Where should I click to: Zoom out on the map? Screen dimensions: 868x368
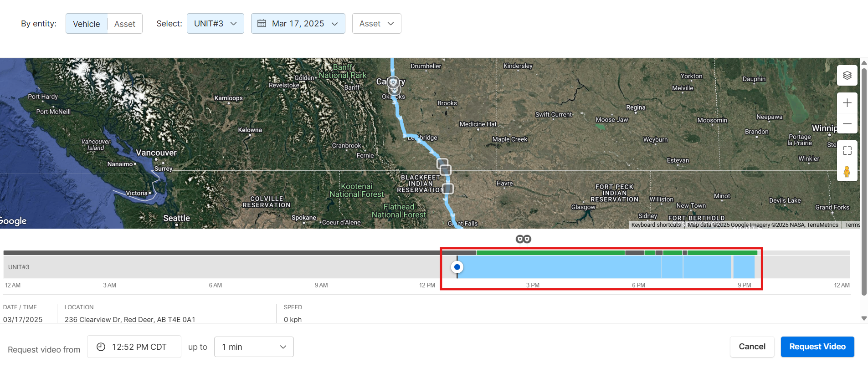pyautogui.click(x=847, y=123)
